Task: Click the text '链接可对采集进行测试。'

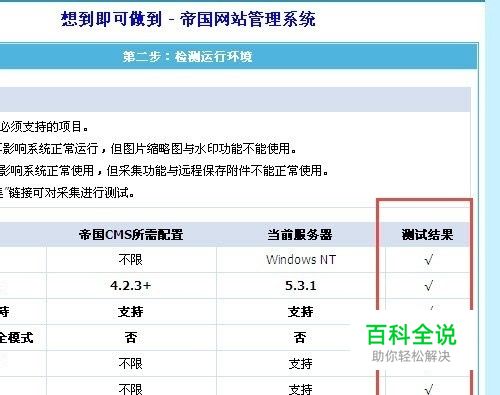Action: [x=71, y=193]
